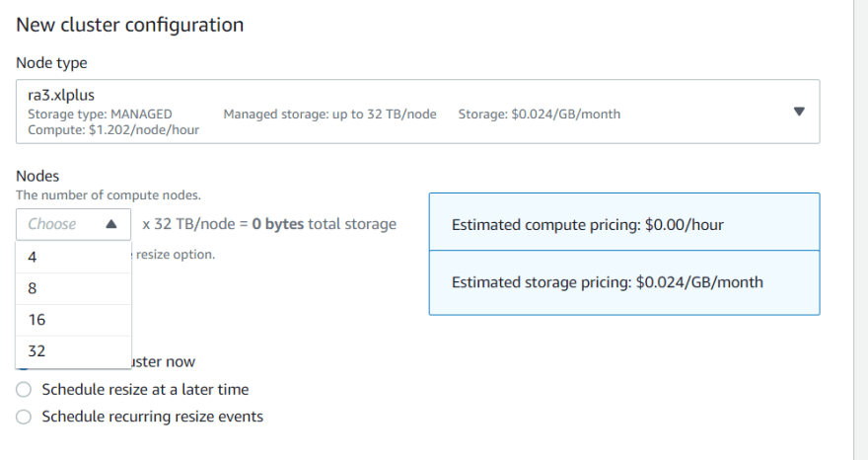Collapse the Nodes list using the up arrow
This screenshot has height=460, width=868.
click(x=111, y=224)
